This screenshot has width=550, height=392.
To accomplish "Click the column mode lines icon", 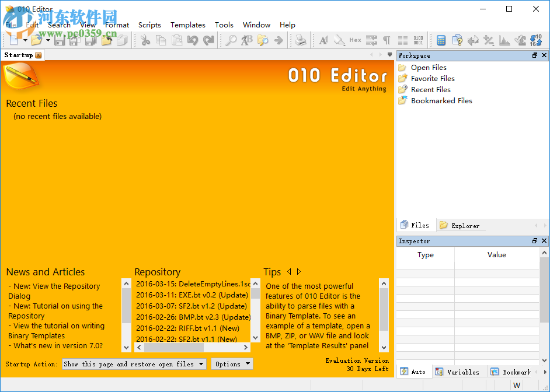I will coord(403,40).
